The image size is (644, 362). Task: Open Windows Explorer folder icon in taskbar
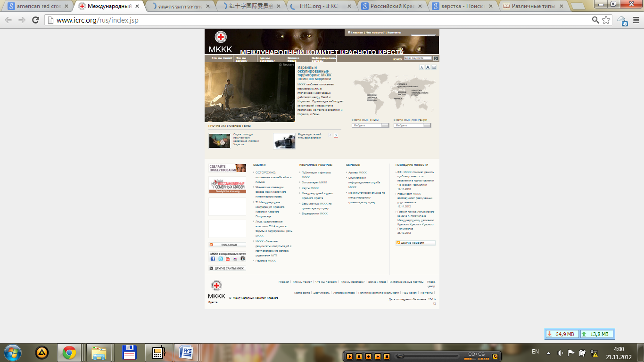pyautogui.click(x=99, y=353)
